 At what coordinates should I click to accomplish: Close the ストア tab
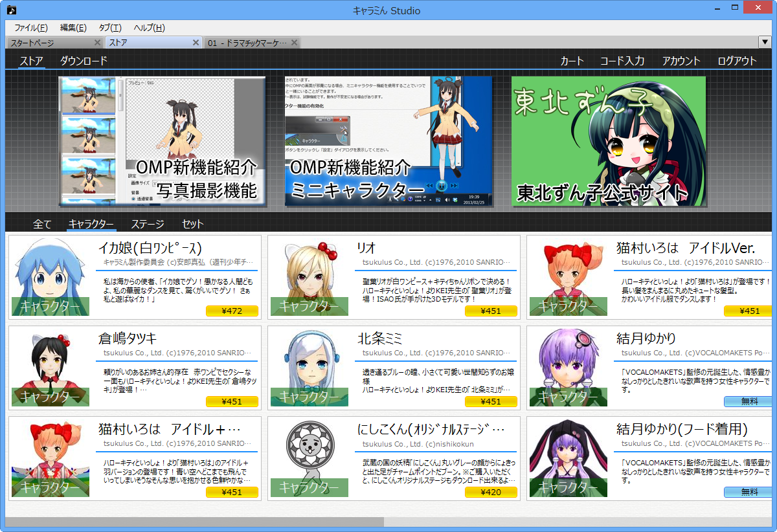pos(196,43)
